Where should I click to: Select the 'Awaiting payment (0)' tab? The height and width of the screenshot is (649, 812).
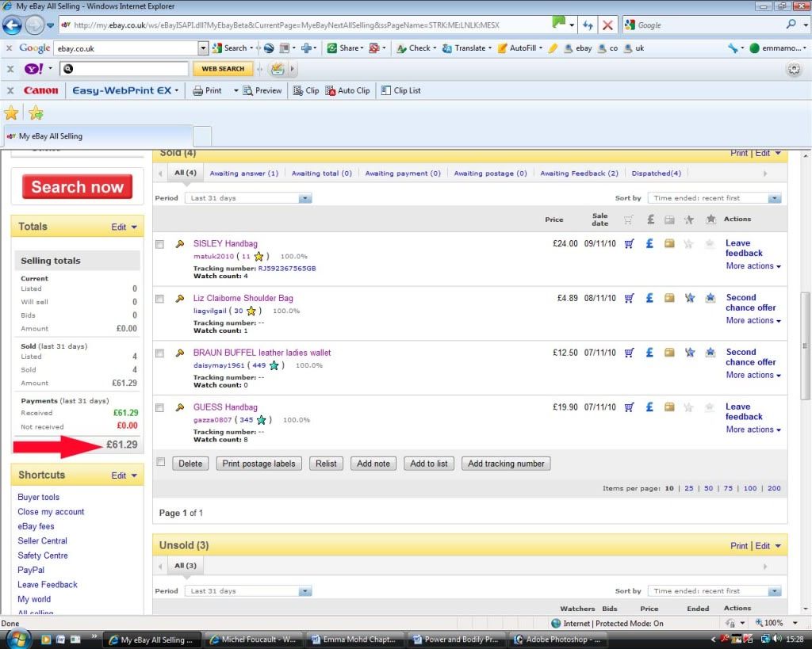click(403, 174)
